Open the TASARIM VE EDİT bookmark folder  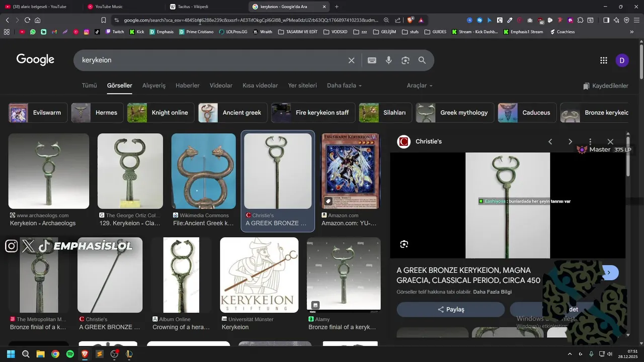[x=298, y=32]
